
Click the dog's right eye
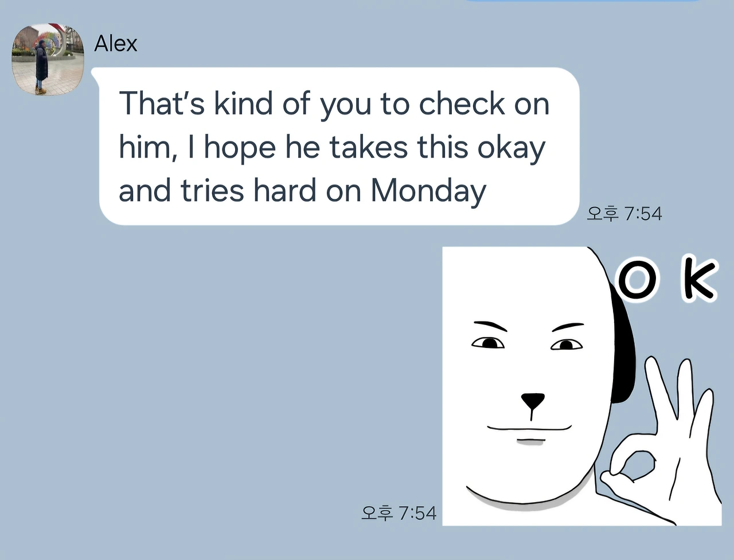click(567, 344)
